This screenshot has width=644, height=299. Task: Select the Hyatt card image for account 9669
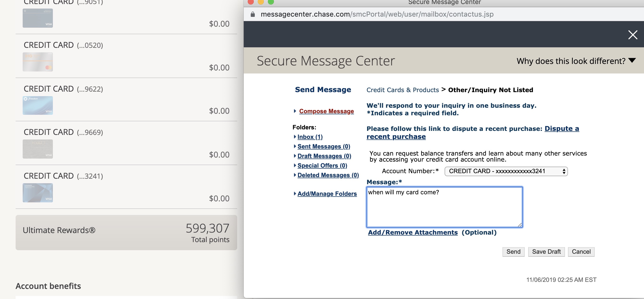[x=38, y=149]
